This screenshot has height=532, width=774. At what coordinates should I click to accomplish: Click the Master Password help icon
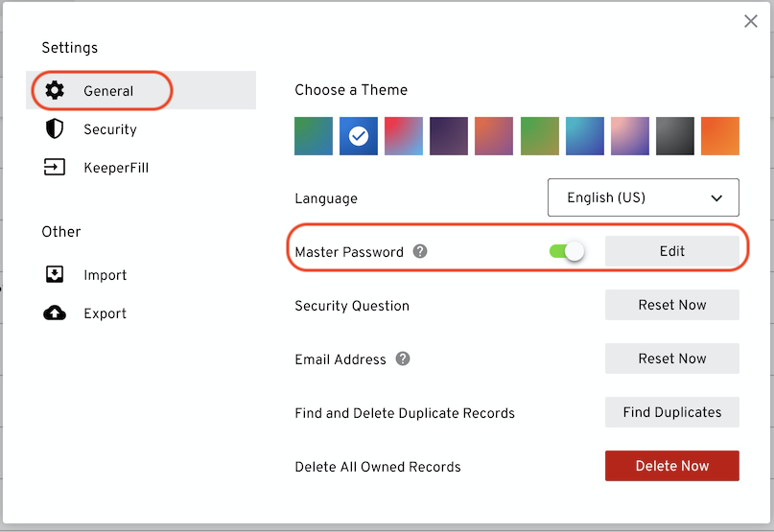pos(420,251)
